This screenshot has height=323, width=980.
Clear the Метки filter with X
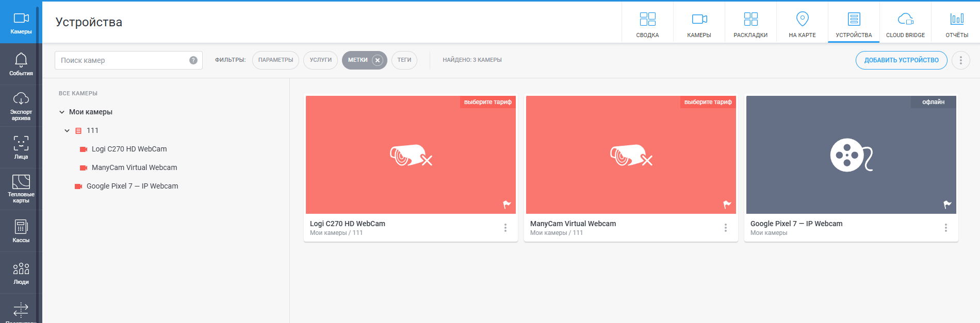coord(378,60)
